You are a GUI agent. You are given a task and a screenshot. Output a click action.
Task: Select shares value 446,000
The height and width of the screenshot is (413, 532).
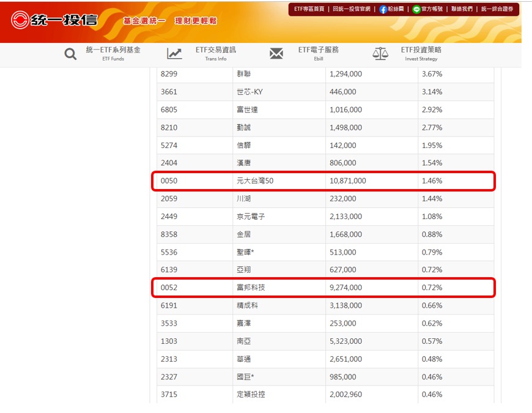[342, 92]
